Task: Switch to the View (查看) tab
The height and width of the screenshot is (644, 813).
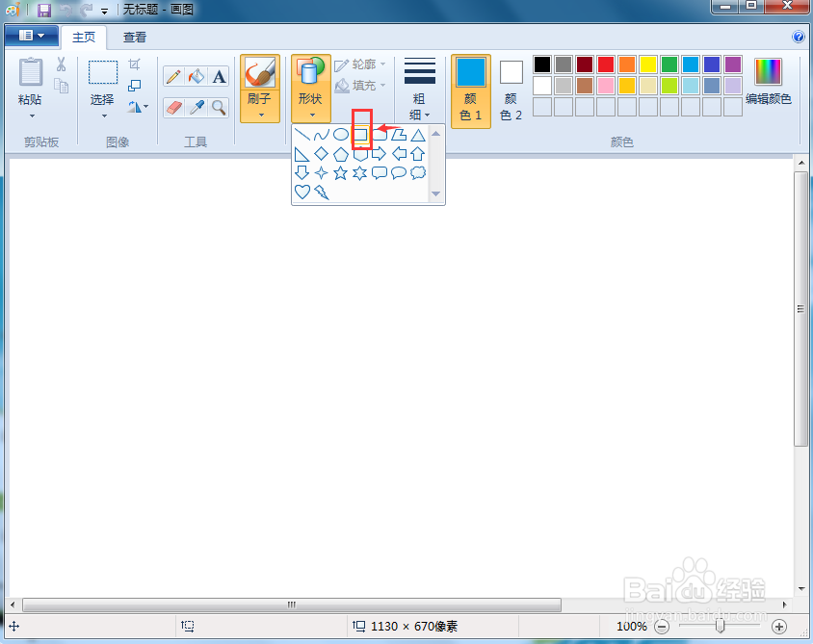Action: pos(135,38)
